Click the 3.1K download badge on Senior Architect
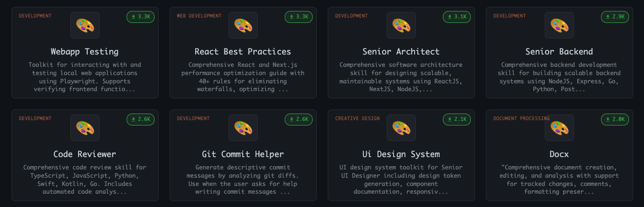644x207 pixels. (x=457, y=16)
